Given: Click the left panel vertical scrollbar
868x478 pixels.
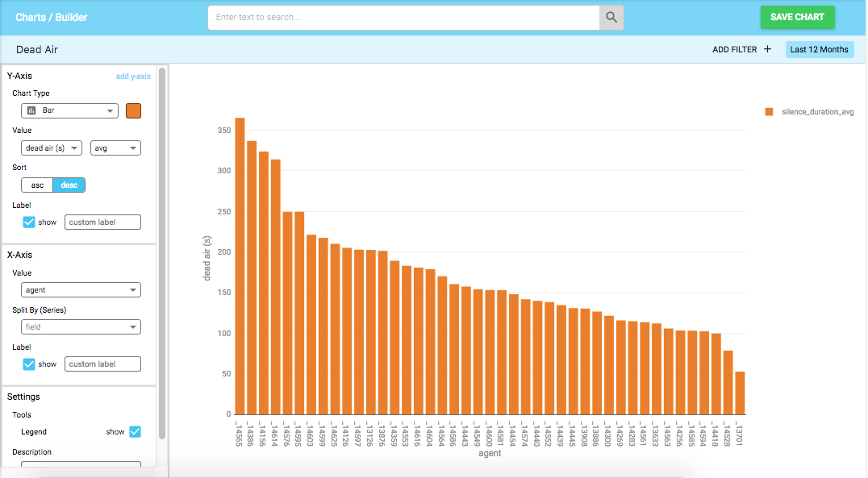Looking at the screenshot, I should [162, 253].
